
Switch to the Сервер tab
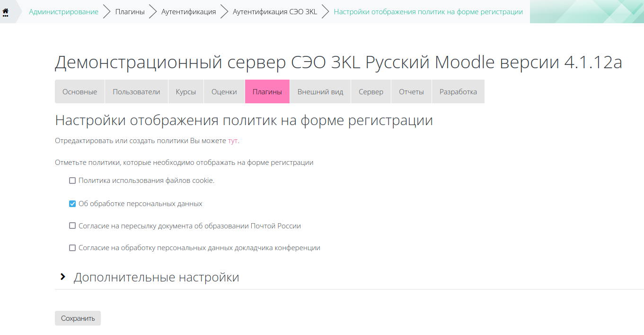pyautogui.click(x=371, y=92)
